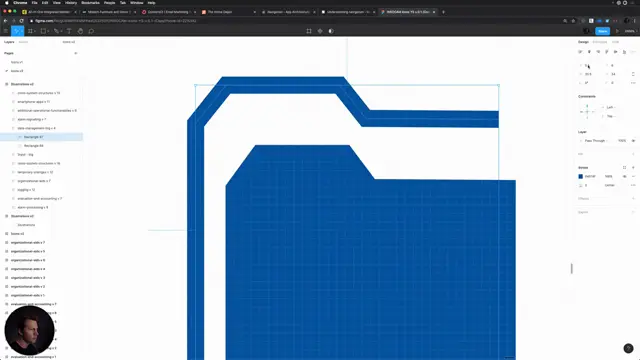Open the Chrome Bookmarks menu
640x360 pixels.
[90, 3]
